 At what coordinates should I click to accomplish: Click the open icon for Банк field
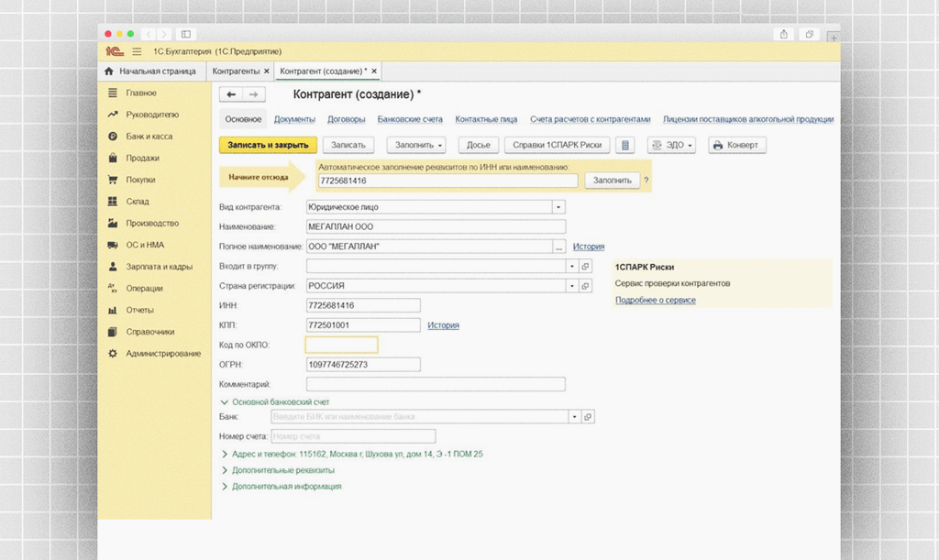tap(588, 416)
